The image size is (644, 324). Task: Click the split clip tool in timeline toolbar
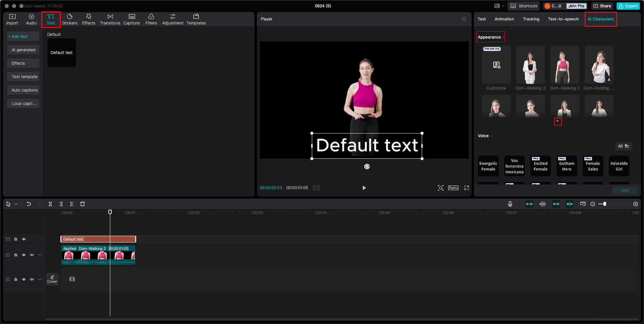point(50,204)
